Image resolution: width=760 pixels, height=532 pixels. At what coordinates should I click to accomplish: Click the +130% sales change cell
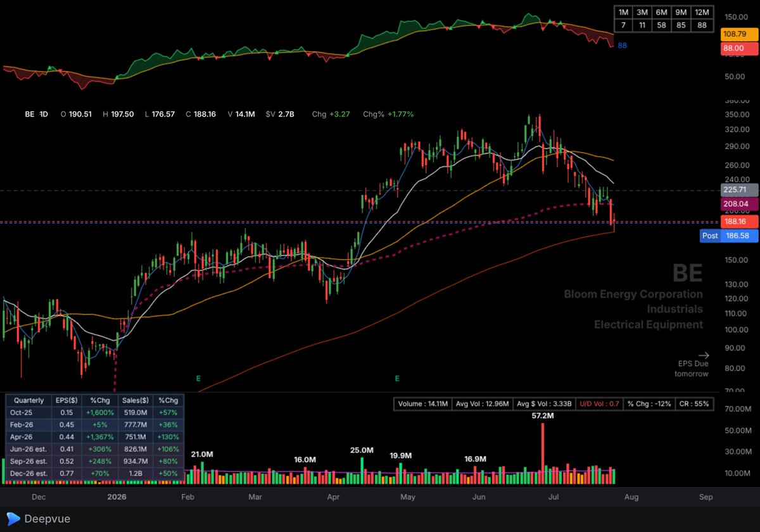pos(168,436)
